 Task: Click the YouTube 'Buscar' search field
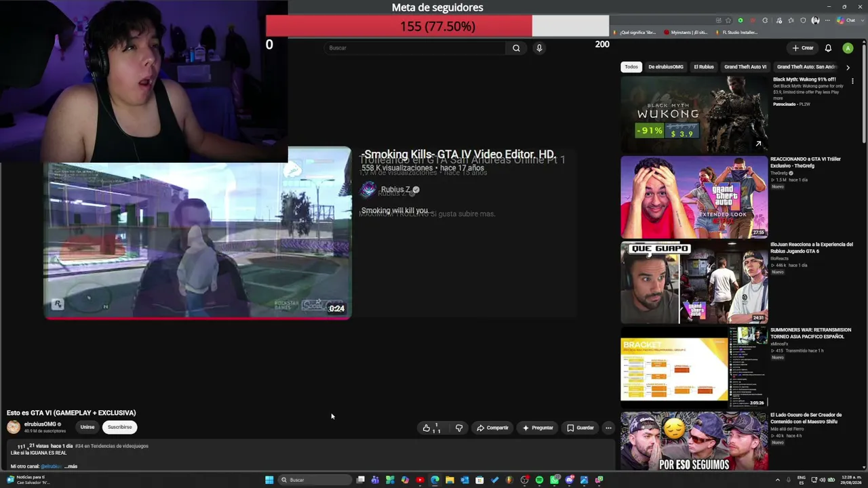tap(415, 48)
